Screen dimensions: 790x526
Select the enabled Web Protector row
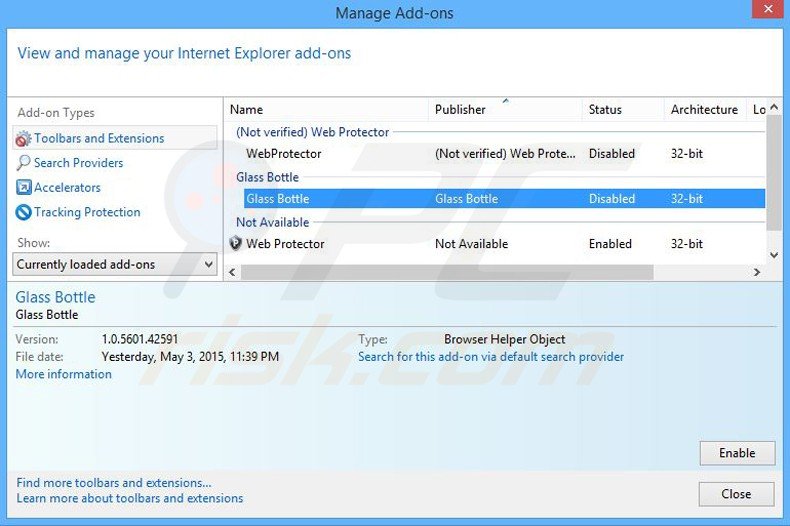[x=495, y=244]
